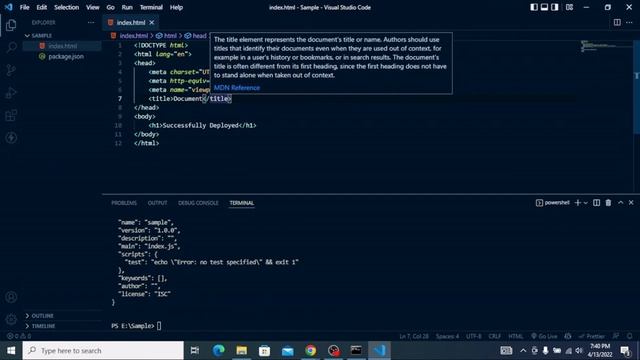Open the Terminal menu

(151, 7)
